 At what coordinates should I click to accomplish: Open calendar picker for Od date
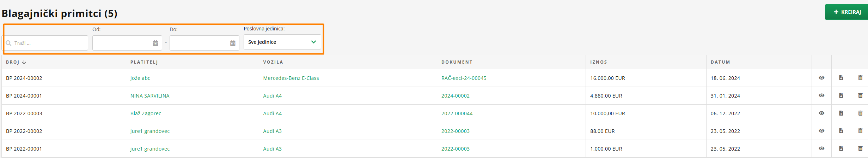[x=155, y=43]
